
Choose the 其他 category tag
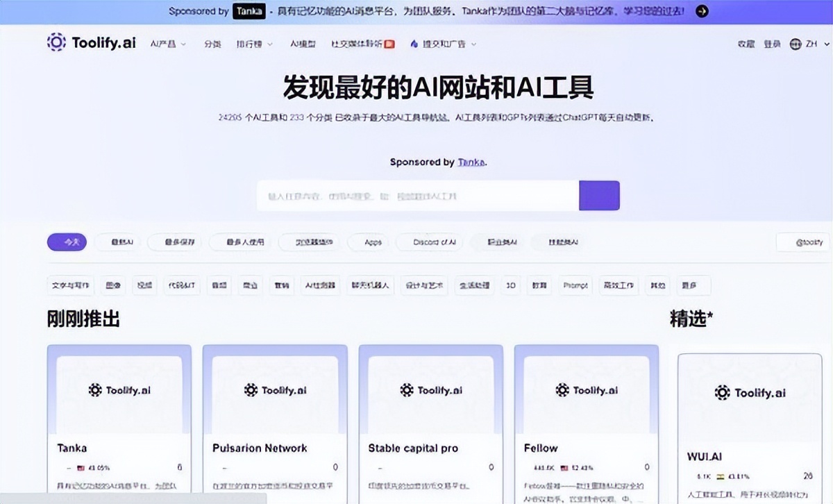pyautogui.click(x=657, y=285)
